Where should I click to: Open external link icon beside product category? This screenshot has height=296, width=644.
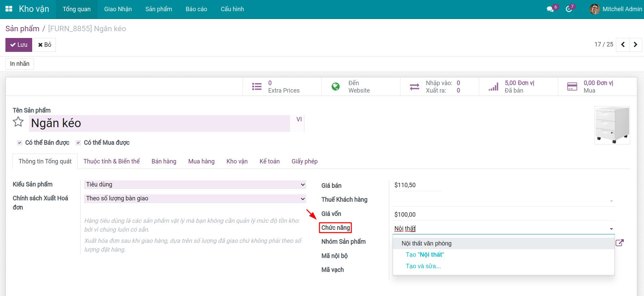pos(619,243)
